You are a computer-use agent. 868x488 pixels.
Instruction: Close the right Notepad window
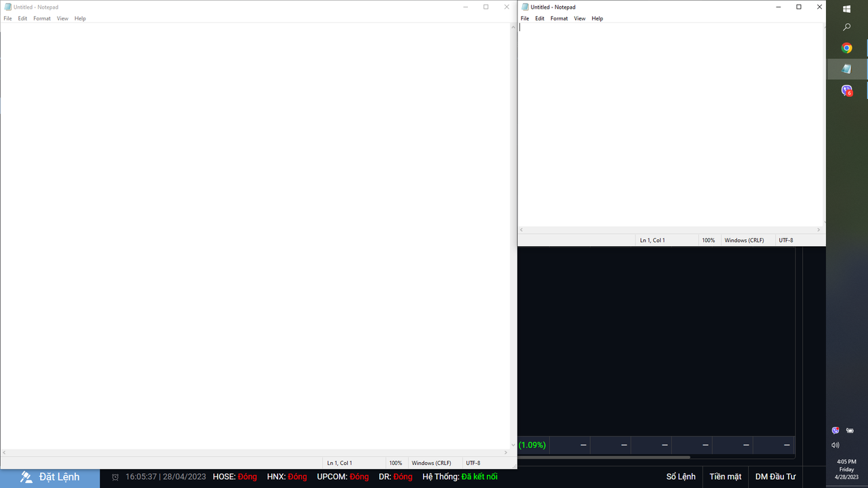tap(819, 7)
